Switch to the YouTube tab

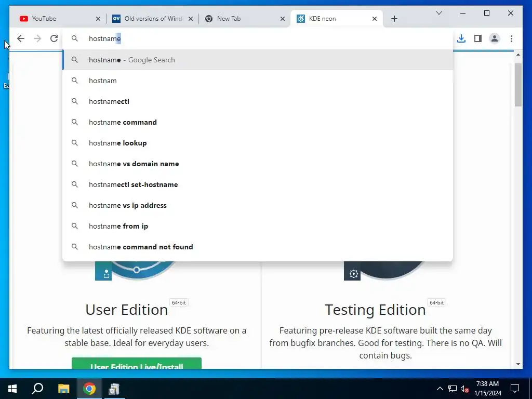[59, 19]
